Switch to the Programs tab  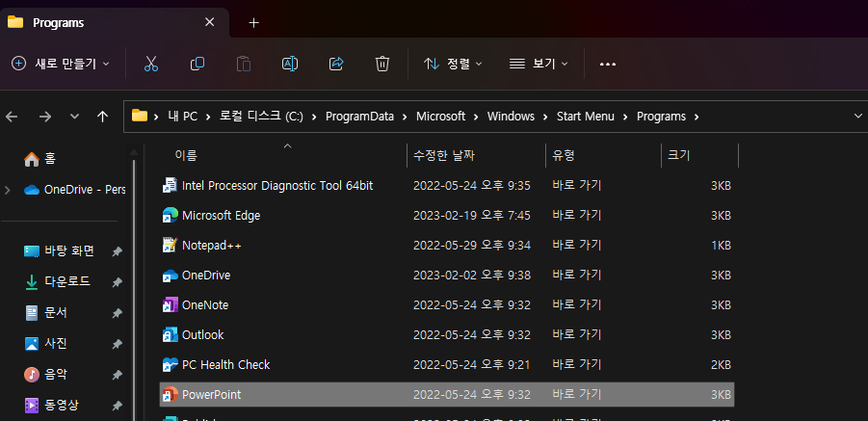click(x=115, y=23)
